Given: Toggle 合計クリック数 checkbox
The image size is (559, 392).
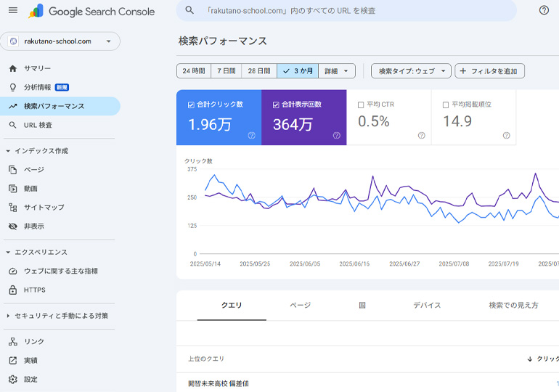Looking at the screenshot, I should click(191, 105).
